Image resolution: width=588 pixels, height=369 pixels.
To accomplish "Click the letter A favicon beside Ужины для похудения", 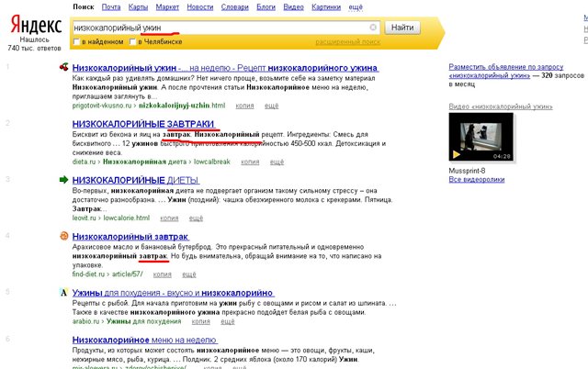I will tap(63, 293).
